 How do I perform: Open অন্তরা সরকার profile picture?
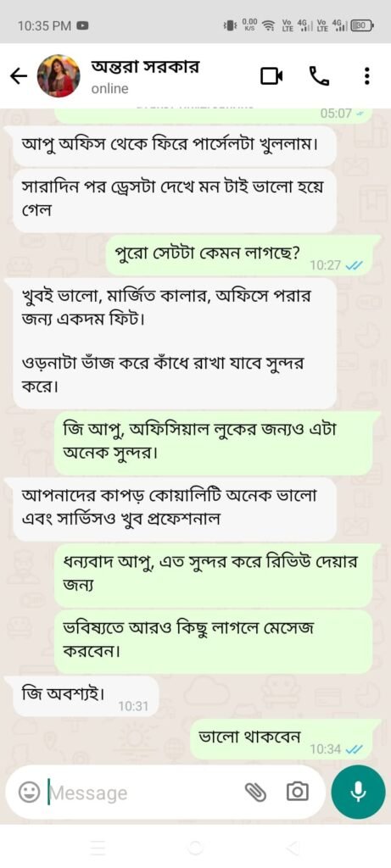pos(59,76)
